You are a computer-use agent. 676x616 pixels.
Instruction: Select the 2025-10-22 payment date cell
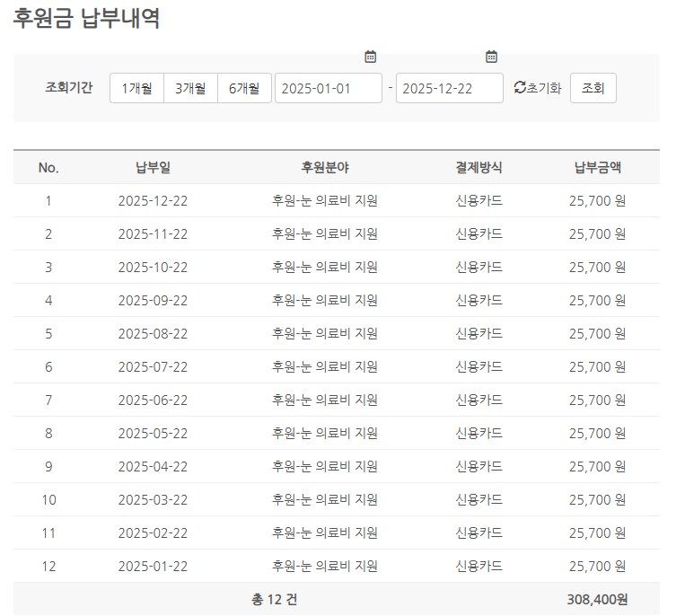153,268
